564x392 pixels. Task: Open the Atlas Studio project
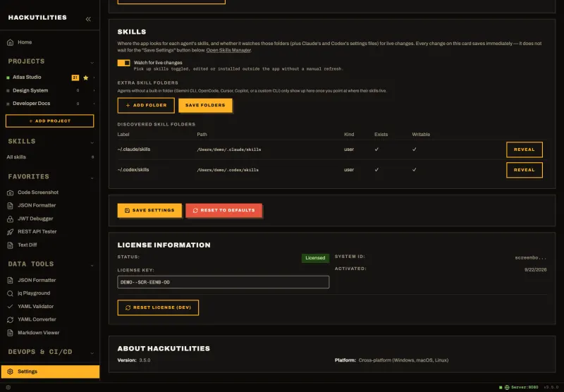[27, 78]
